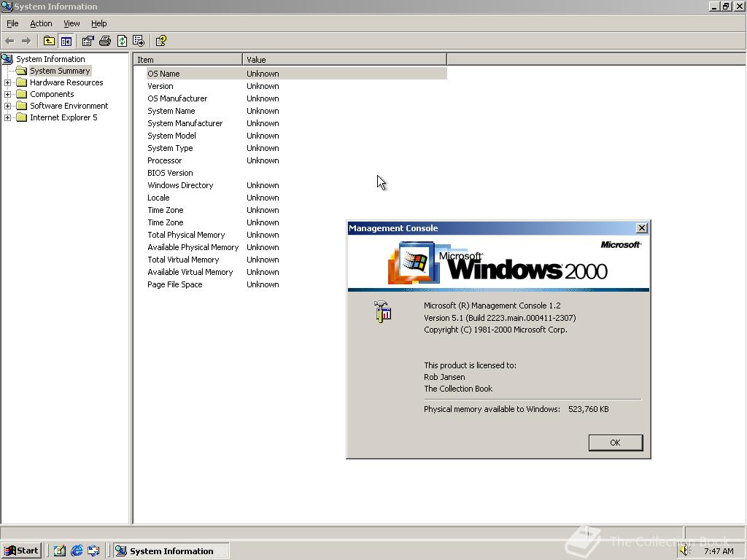Expand the Software Environment tree node
The image size is (747, 560).
coord(7,106)
